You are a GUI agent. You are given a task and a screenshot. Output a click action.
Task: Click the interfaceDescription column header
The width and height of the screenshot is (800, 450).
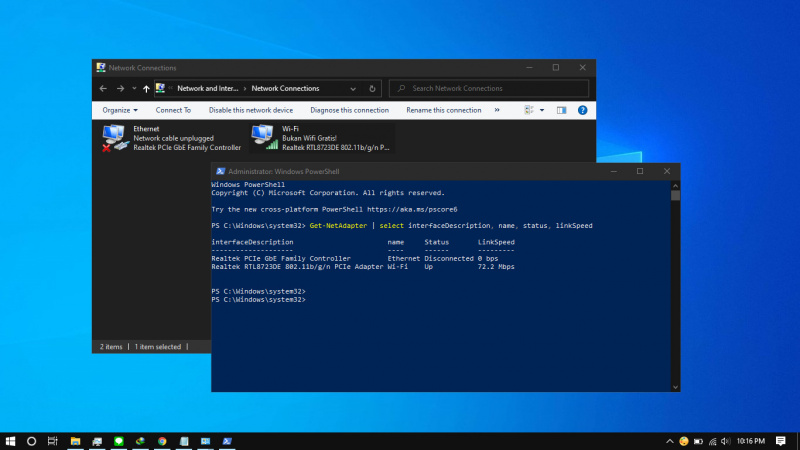pyautogui.click(x=253, y=242)
